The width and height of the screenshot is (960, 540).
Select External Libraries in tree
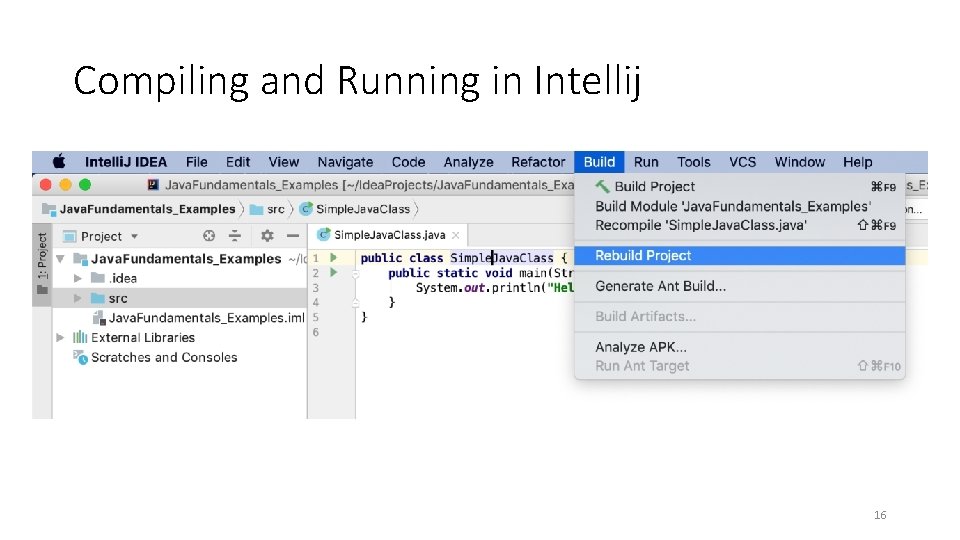(143, 337)
